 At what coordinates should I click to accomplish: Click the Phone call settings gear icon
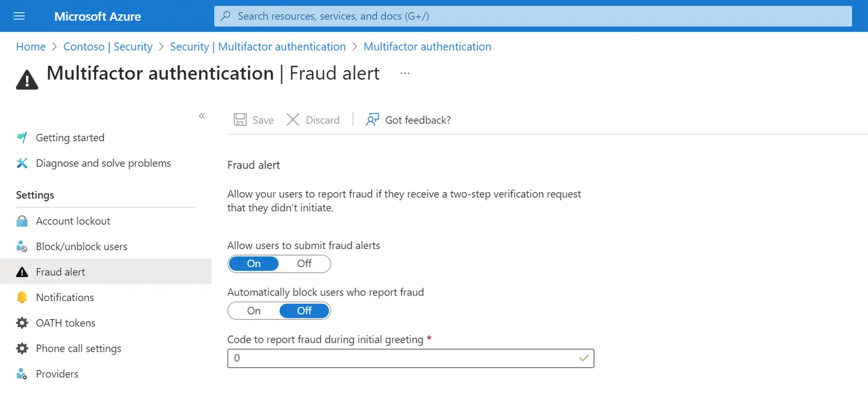[x=22, y=348]
